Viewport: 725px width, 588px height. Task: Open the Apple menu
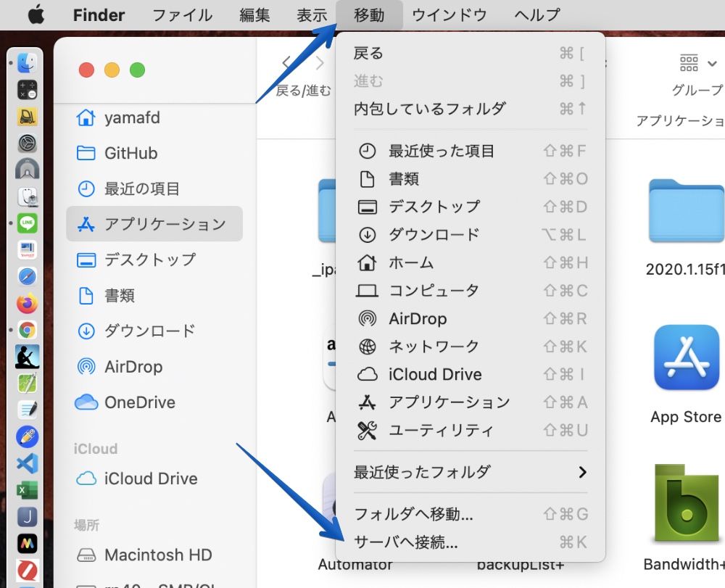point(36,15)
